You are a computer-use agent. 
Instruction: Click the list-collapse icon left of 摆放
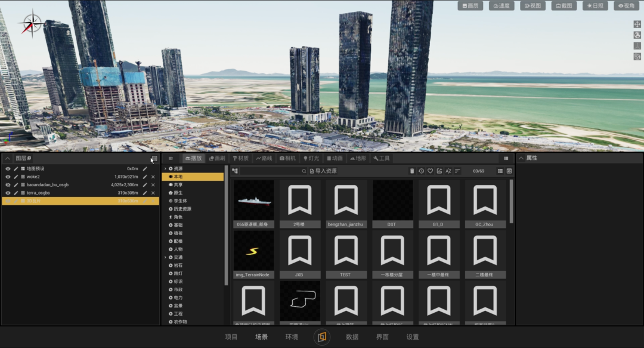pyautogui.click(x=171, y=158)
